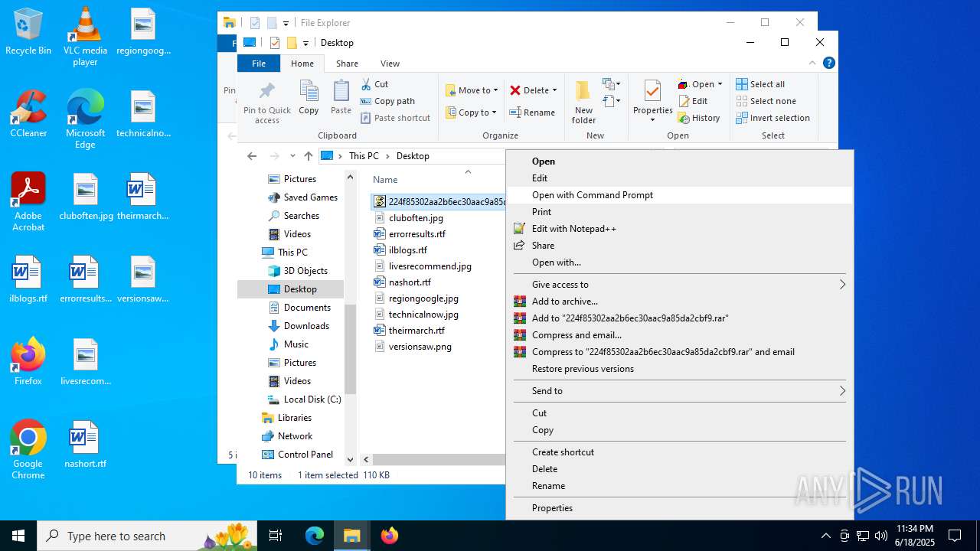The height and width of the screenshot is (551, 980).
Task: Click Microsoft Edge on the taskbar
Action: click(x=315, y=536)
